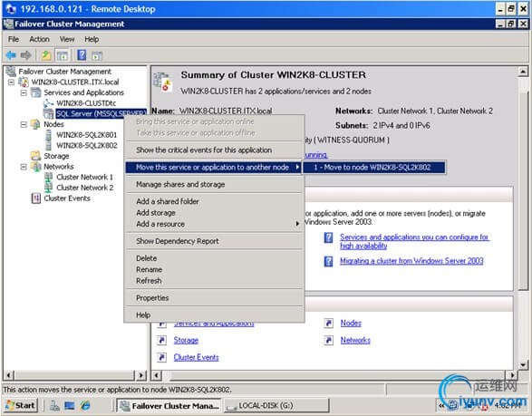532x416 pixels.
Task: Toggle the console tree pane toolbar icon
Action: [63, 55]
